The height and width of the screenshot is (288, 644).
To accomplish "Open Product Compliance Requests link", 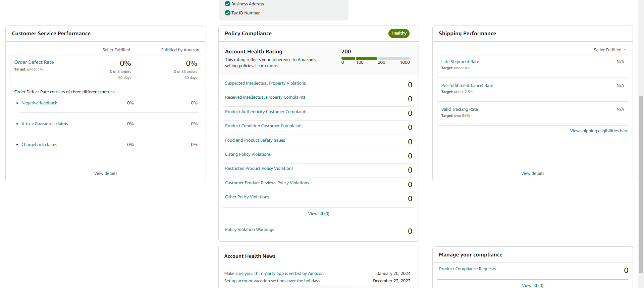I will (x=468, y=269).
